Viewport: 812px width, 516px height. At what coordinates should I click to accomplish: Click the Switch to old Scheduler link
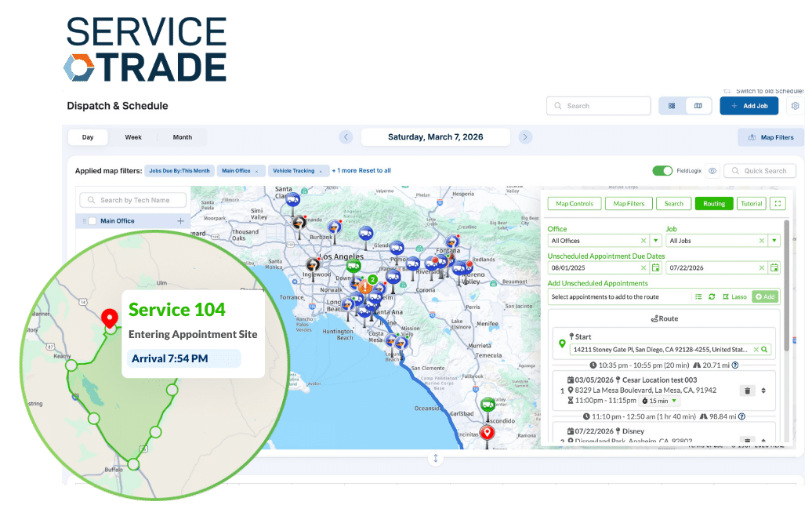764,91
